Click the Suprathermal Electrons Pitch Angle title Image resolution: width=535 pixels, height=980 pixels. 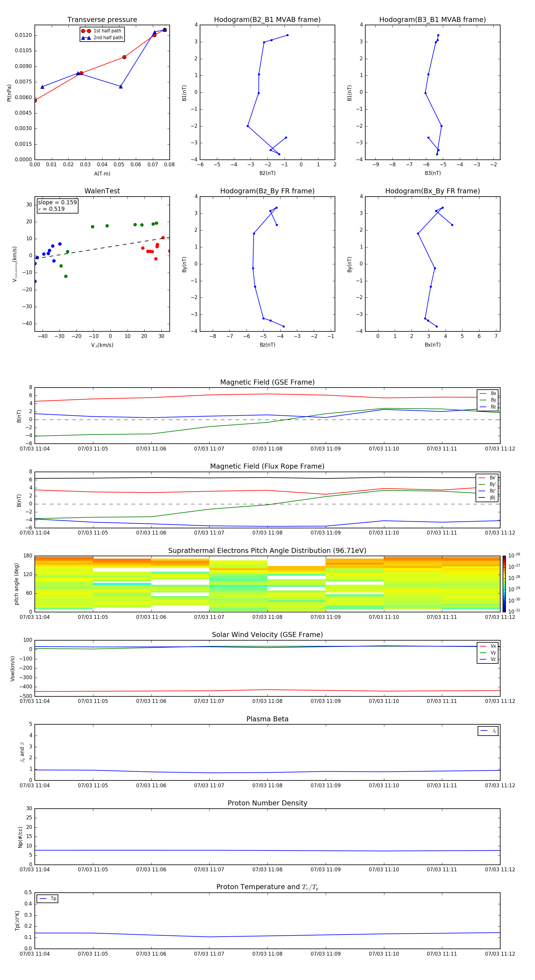(267, 551)
